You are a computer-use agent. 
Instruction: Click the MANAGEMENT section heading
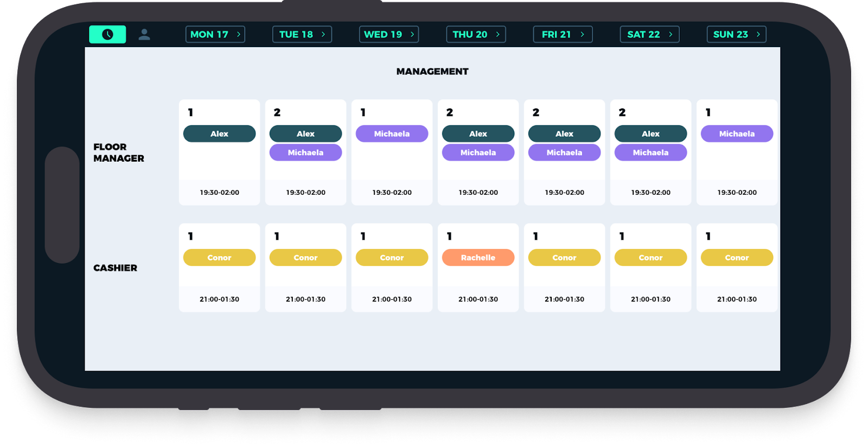432,72
